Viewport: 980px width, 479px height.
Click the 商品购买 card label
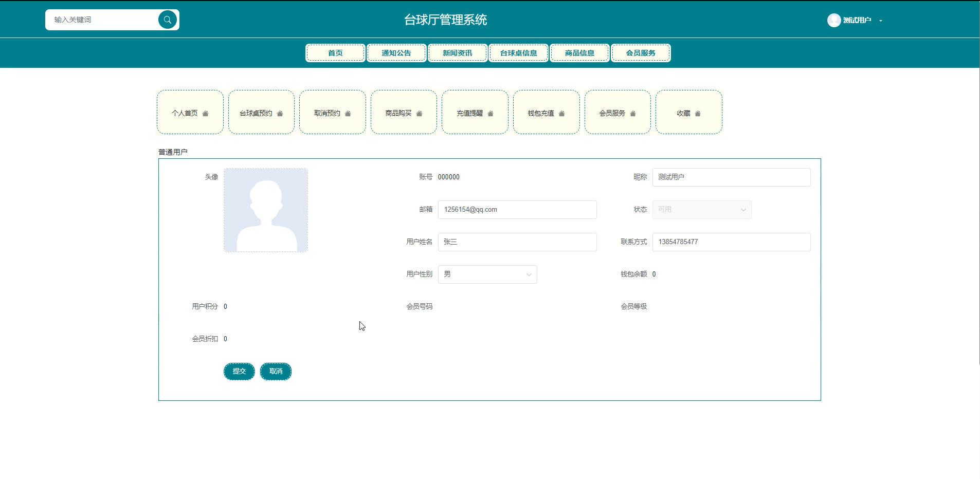click(x=398, y=114)
